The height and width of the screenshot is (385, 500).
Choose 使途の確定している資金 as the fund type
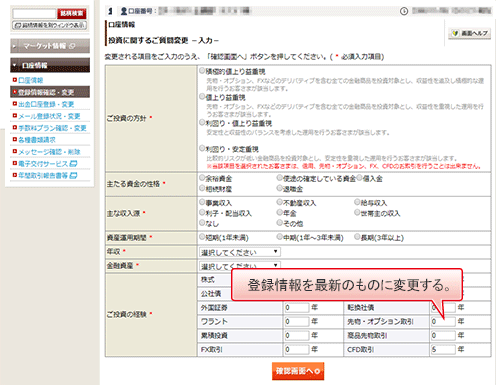coord(280,178)
